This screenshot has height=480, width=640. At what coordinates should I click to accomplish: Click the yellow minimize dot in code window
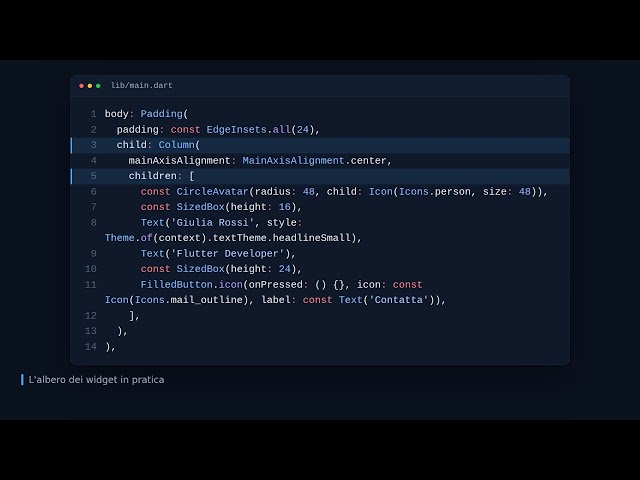(90, 86)
